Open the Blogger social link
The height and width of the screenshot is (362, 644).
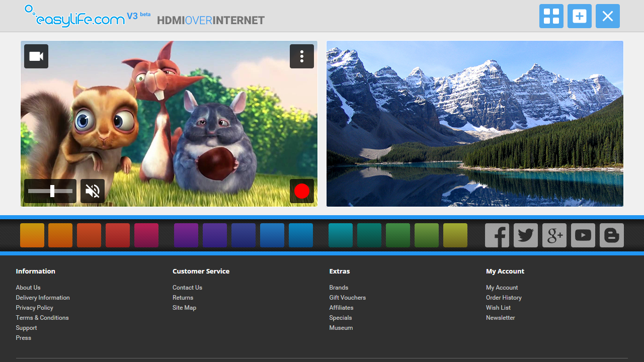[612, 235]
